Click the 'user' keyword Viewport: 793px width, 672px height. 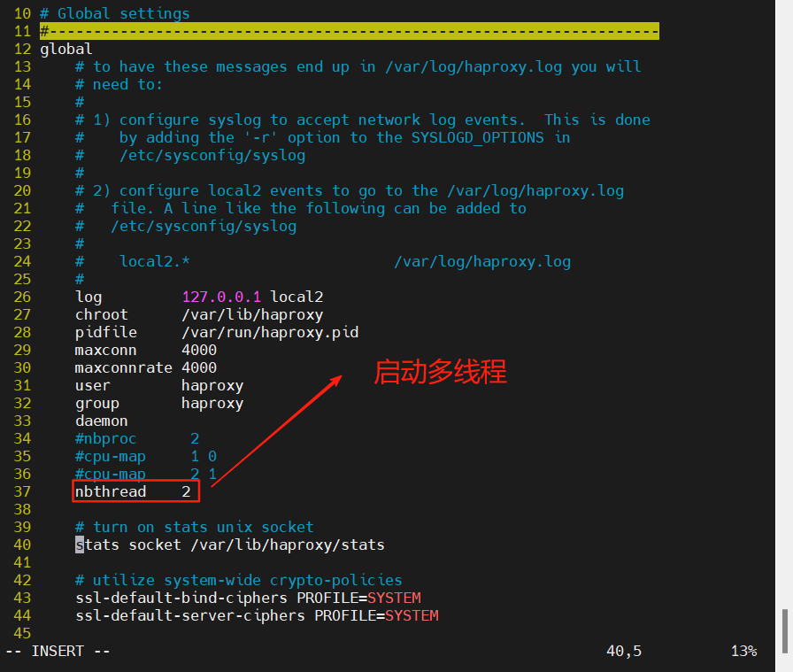pyautogui.click(x=93, y=386)
